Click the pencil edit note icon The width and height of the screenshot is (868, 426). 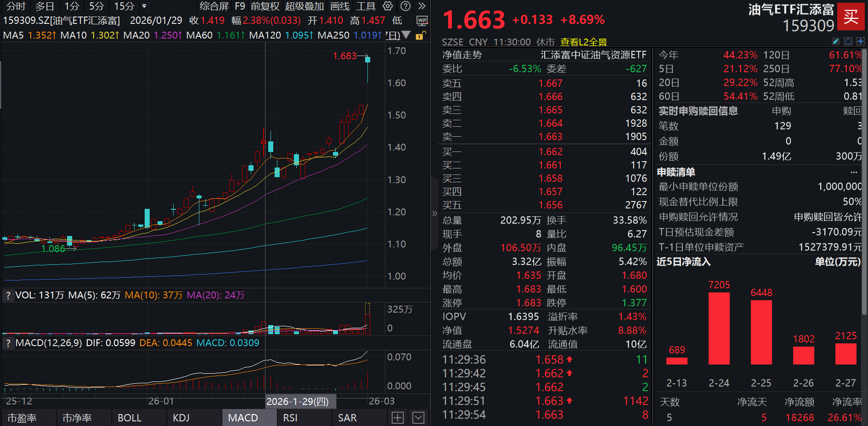(836, 41)
